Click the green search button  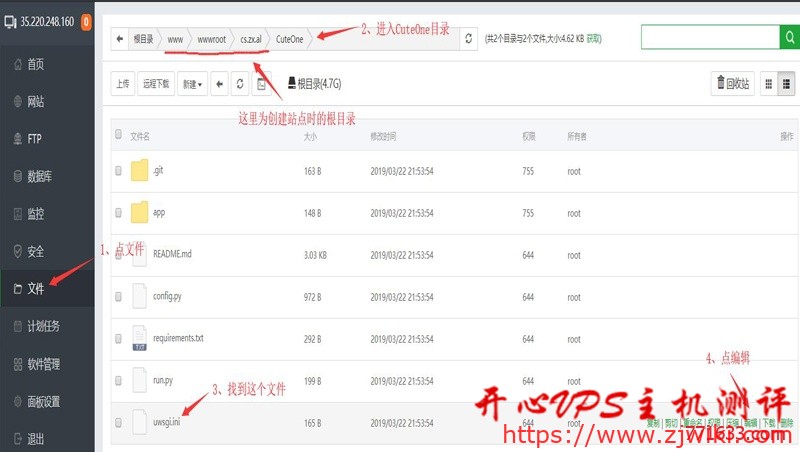coord(789,38)
